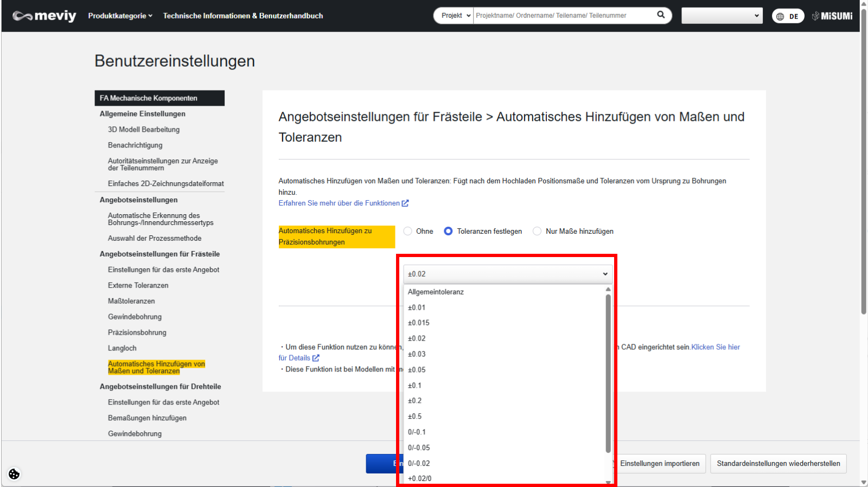868x487 pixels.
Task: Click the project search input field
Action: point(564,16)
